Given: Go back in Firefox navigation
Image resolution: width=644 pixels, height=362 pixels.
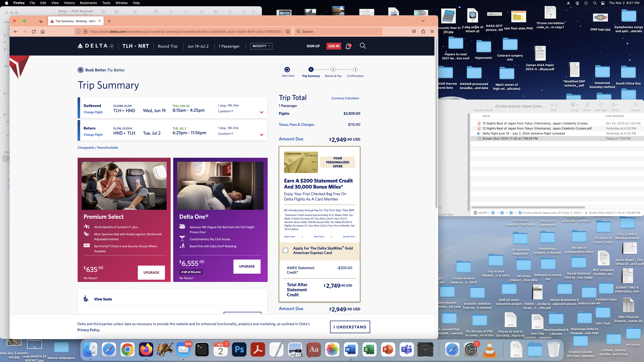Looking at the screenshot, I should (15, 31).
